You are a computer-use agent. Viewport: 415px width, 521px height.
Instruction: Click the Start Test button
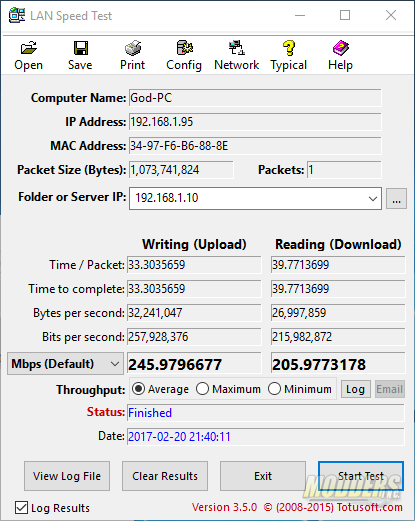click(x=361, y=476)
